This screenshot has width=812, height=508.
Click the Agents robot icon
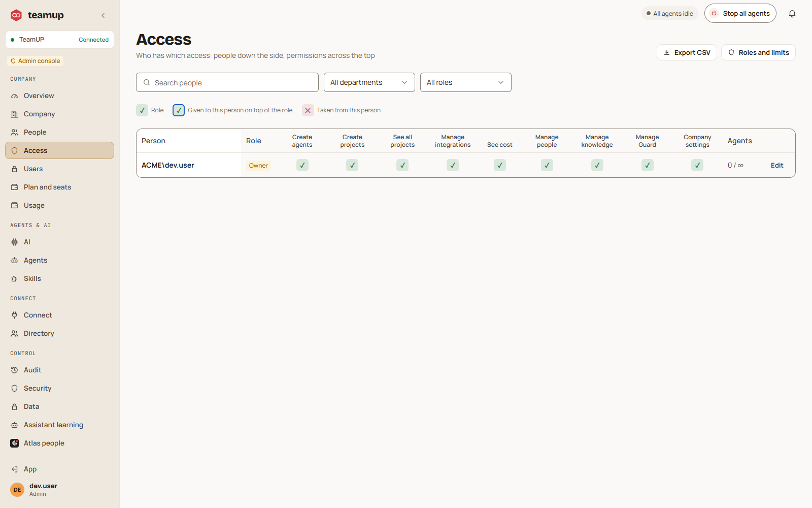coord(15,260)
